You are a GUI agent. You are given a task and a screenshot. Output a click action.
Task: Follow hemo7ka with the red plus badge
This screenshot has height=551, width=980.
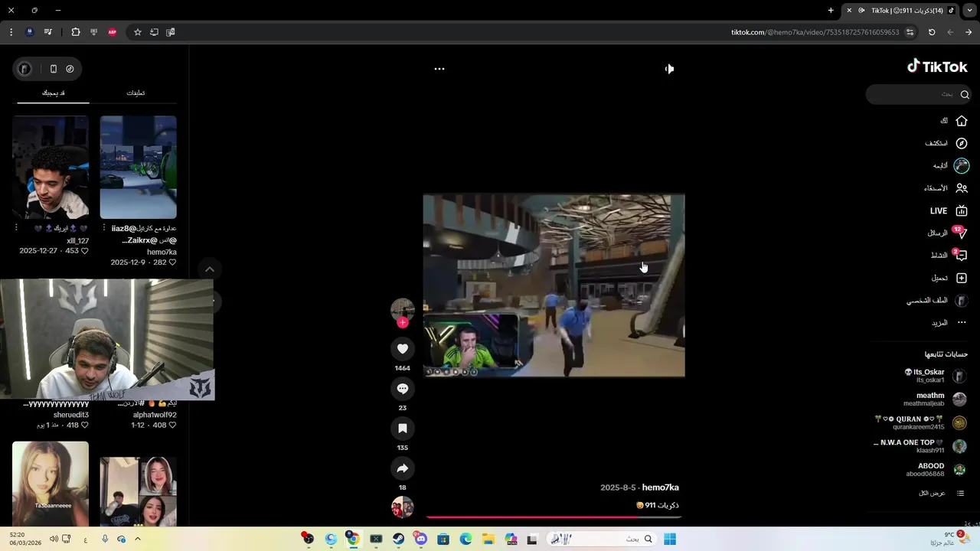point(403,322)
